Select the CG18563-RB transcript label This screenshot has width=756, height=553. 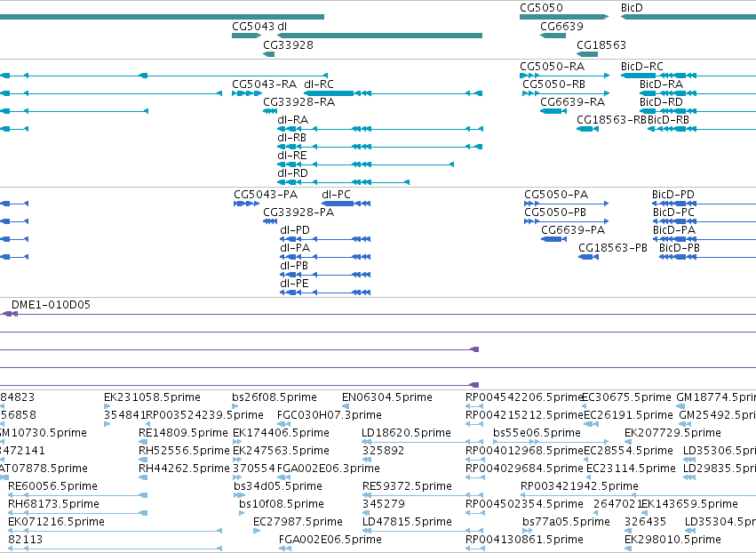click(x=611, y=120)
